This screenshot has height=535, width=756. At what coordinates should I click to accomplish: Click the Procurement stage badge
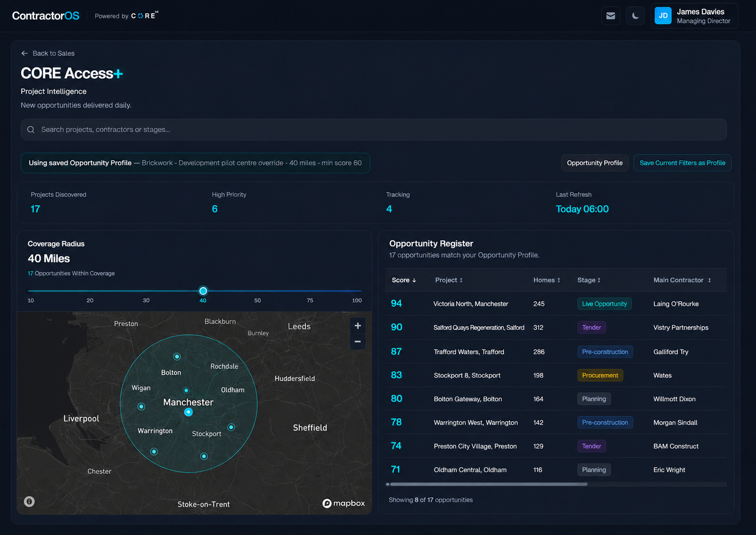pos(600,375)
